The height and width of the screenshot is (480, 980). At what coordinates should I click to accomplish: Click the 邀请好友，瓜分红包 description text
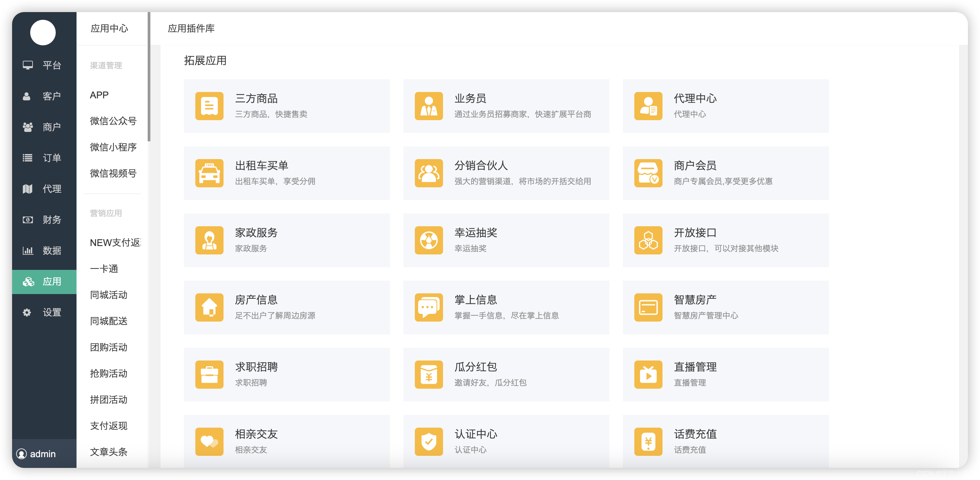pos(491,383)
